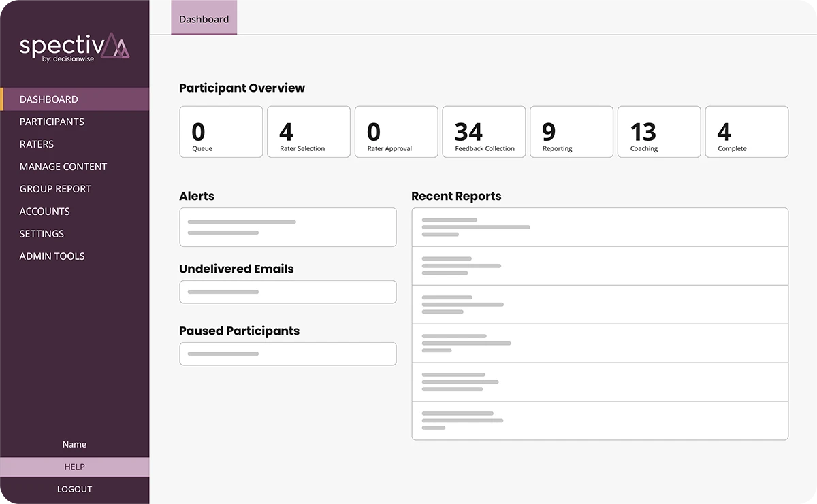Open the Coaching card showing 13

pyautogui.click(x=659, y=132)
